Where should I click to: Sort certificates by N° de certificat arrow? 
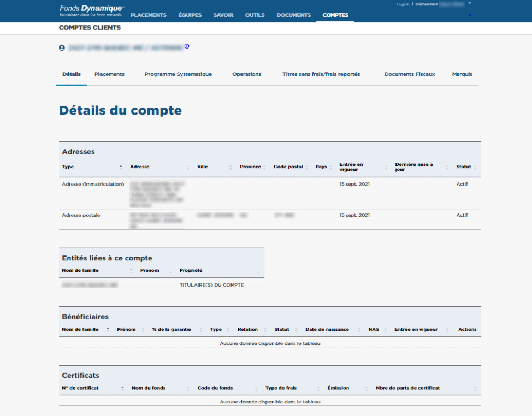pyautogui.click(x=121, y=388)
